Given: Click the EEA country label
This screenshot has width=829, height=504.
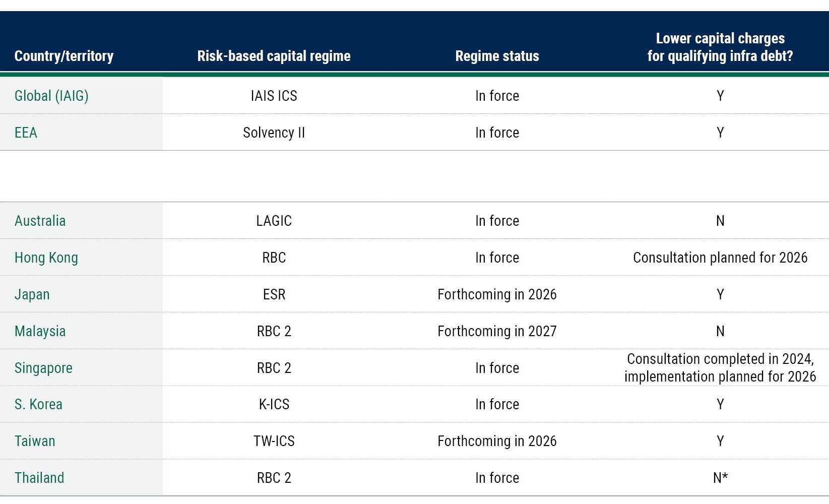Looking at the screenshot, I should 26,133.
